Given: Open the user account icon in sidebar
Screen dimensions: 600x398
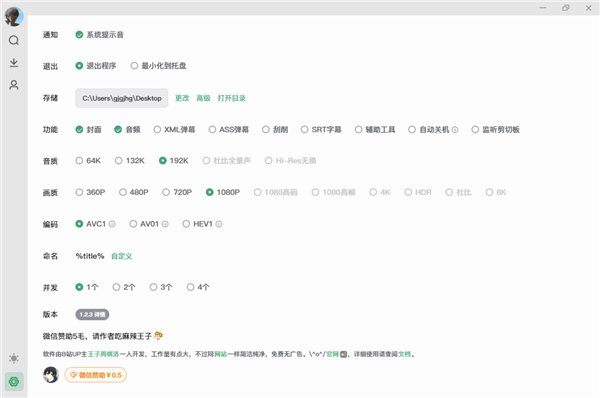Looking at the screenshot, I should coord(14,85).
